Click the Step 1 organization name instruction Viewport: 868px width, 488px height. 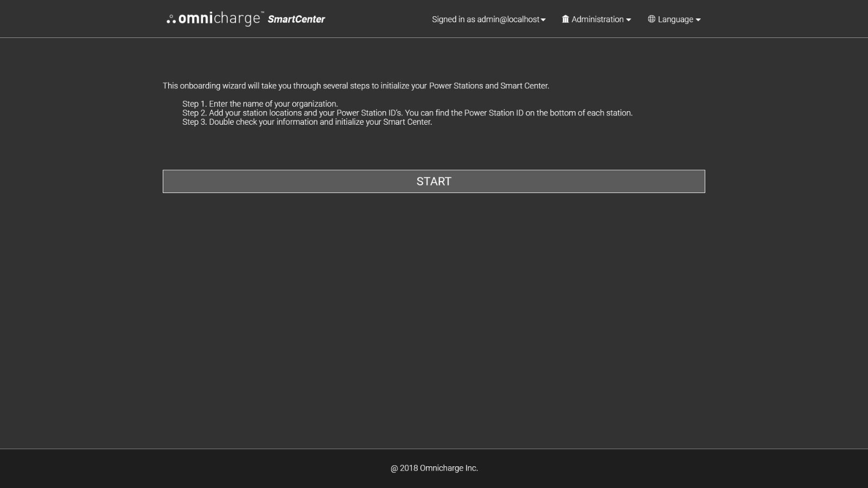click(260, 104)
